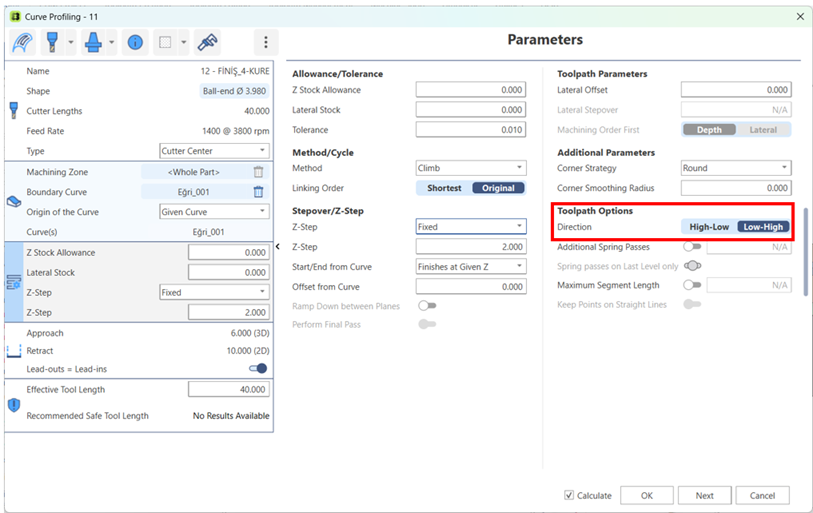The image size is (813, 513).
Task: Click the Retract 10.000 (2D) value
Action: [x=248, y=351]
